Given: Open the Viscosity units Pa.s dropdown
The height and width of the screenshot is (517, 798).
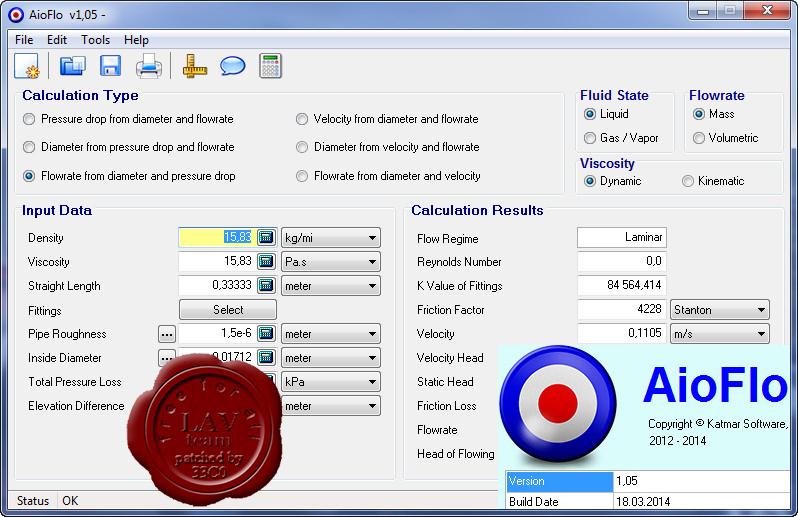Looking at the screenshot, I should click(331, 262).
